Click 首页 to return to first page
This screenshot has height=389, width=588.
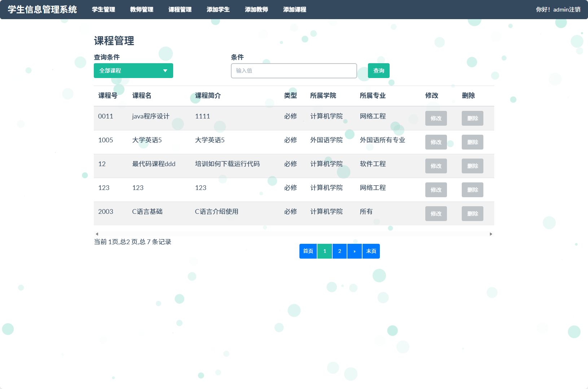point(308,251)
